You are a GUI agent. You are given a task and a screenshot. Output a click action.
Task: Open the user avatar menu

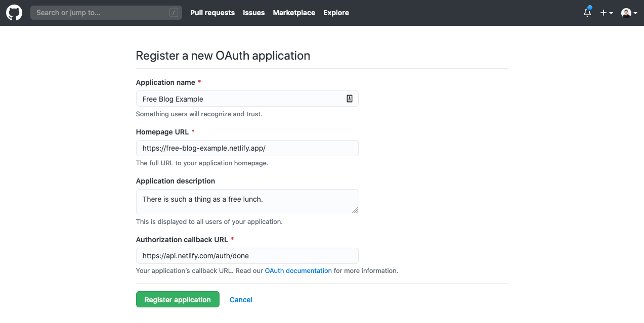[x=629, y=13]
